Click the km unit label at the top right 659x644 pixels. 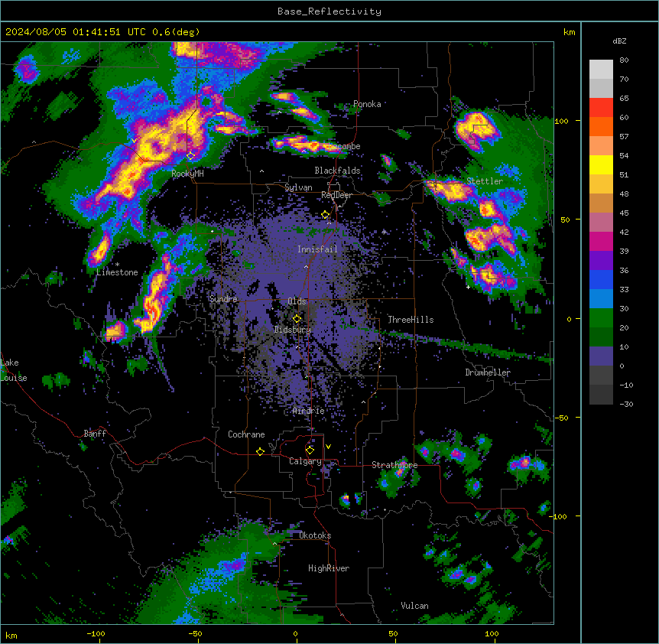click(x=570, y=32)
